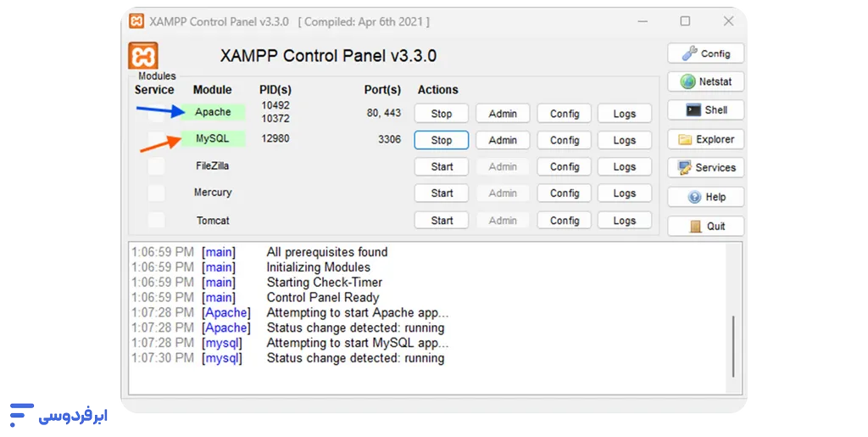Click the disabled Tomcat Admin button
Viewport: 868px width, 437px height.
tap(503, 221)
